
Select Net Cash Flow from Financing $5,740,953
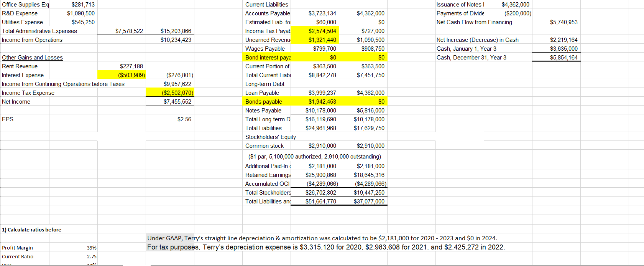[x=564, y=22]
